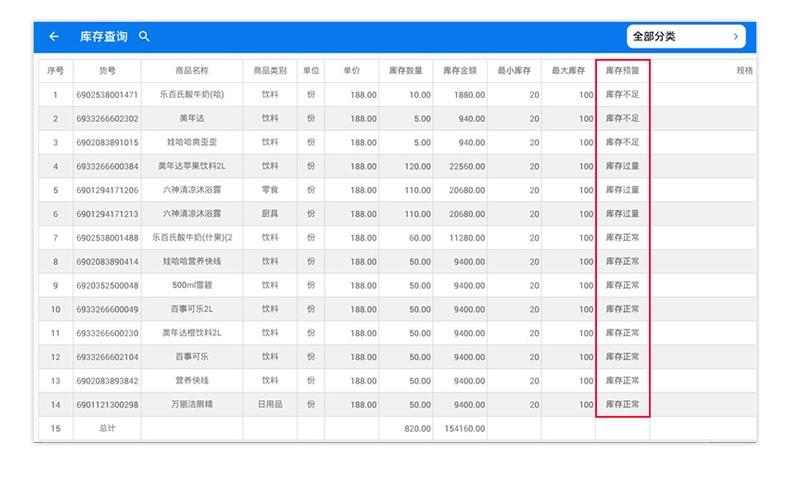Viewport: 790px width, 481px height.
Task: Click the 库存数量 column header
Action: pyautogui.click(x=405, y=71)
